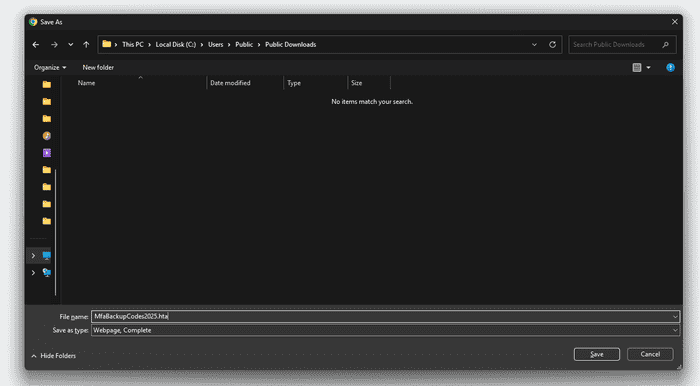The height and width of the screenshot is (386, 700).
Task: Click the Save button
Action: point(597,354)
